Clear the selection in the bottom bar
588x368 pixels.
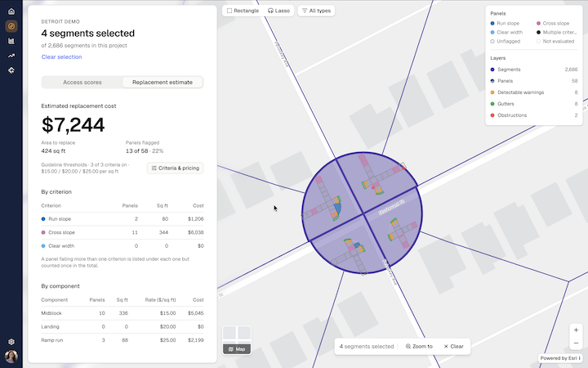[x=454, y=346]
